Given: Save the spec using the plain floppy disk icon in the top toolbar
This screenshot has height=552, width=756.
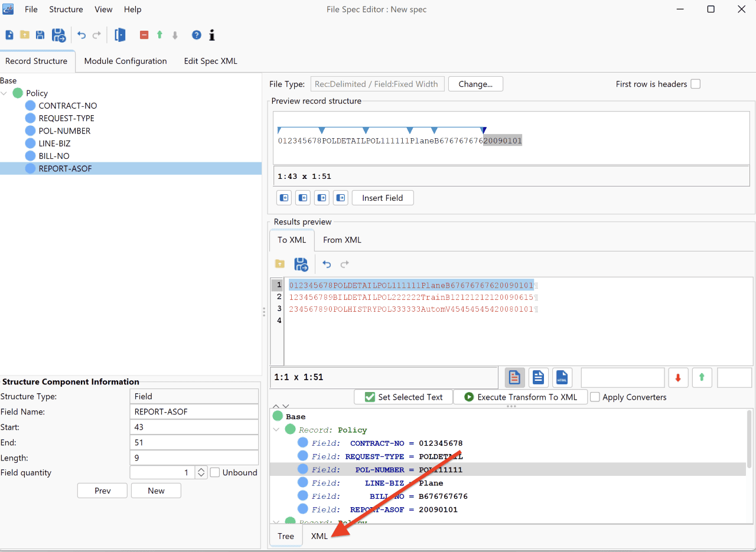Looking at the screenshot, I should point(40,35).
